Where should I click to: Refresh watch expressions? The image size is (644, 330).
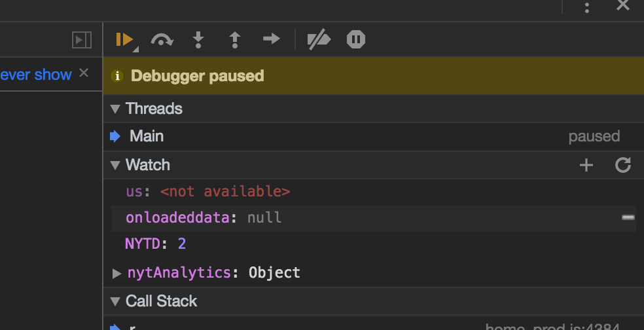pyautogui.click(x=623, y=166)
